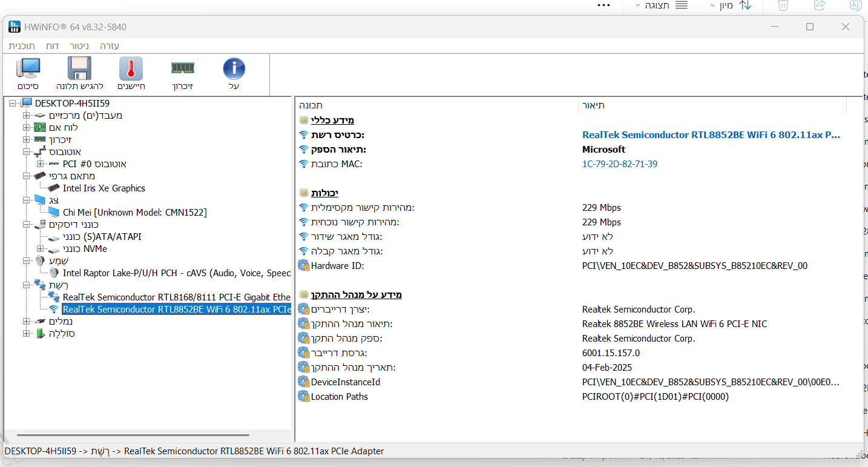
Task: Expand the PCI #0 bus node
Action: point(41,164)
